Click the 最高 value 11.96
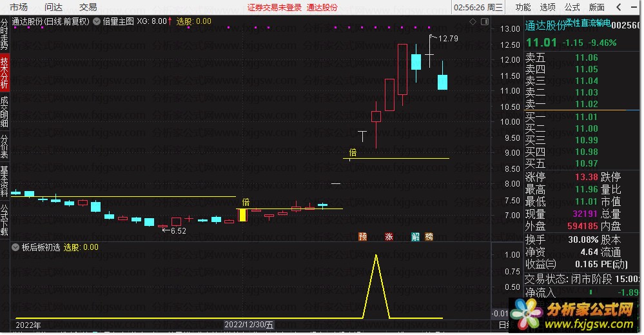Viewport: 644px width, 335px height. click(586, 190)
